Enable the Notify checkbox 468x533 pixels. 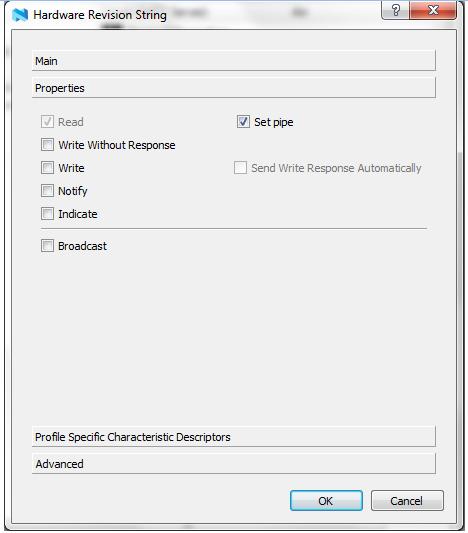pos(47,191)
